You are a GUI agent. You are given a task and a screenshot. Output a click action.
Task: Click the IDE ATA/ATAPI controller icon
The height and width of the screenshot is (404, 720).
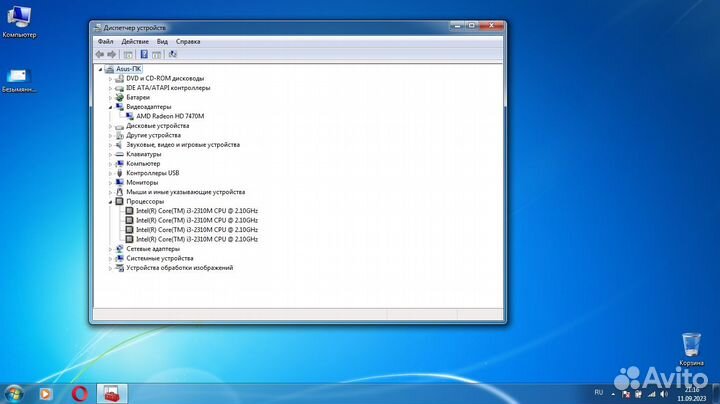119,88
